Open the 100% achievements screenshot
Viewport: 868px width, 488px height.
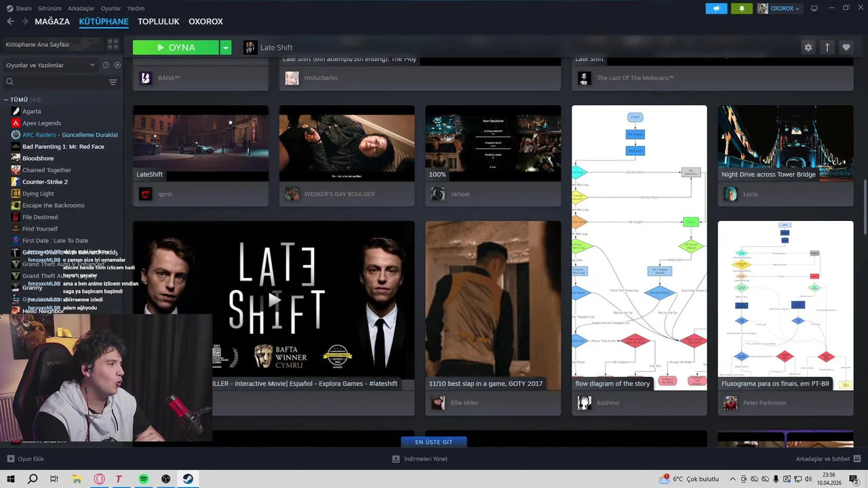coord(493,143)
